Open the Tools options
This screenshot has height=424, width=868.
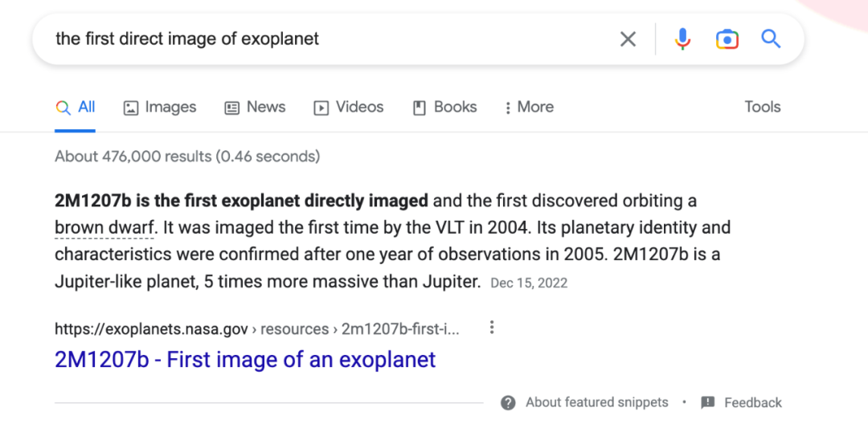[762, 107]
